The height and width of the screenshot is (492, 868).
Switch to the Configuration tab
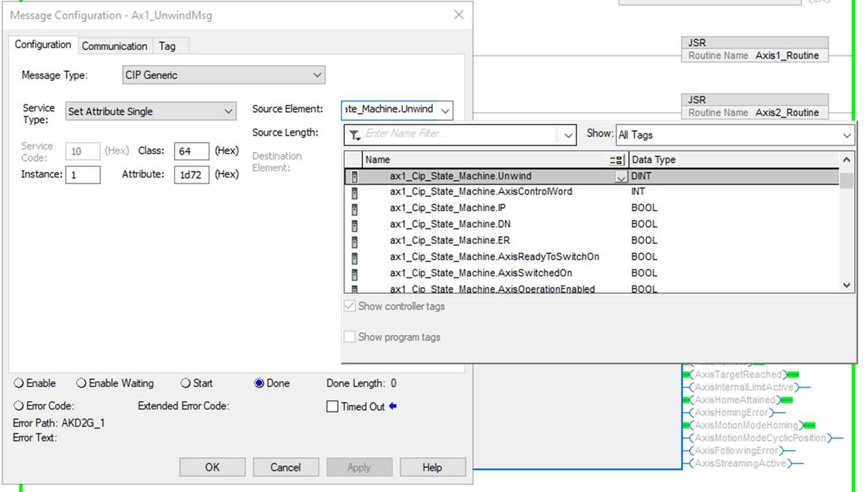coord(43,45)
